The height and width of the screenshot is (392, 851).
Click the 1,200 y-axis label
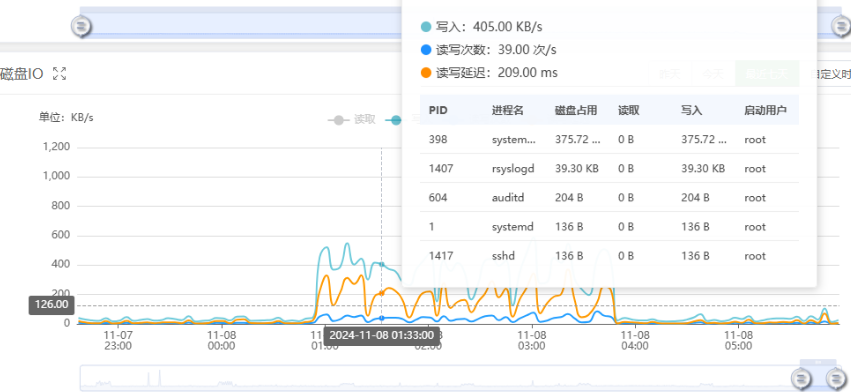[56, 147]
